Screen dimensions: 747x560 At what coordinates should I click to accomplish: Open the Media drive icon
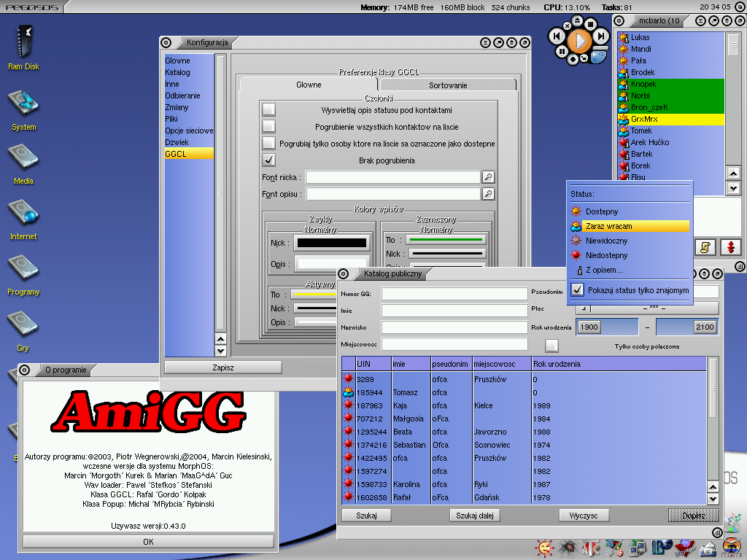point(23,165)
